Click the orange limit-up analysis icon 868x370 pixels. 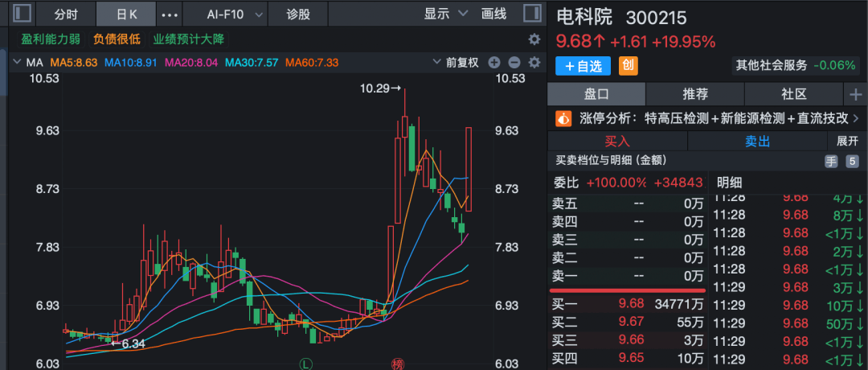point(564,118)
